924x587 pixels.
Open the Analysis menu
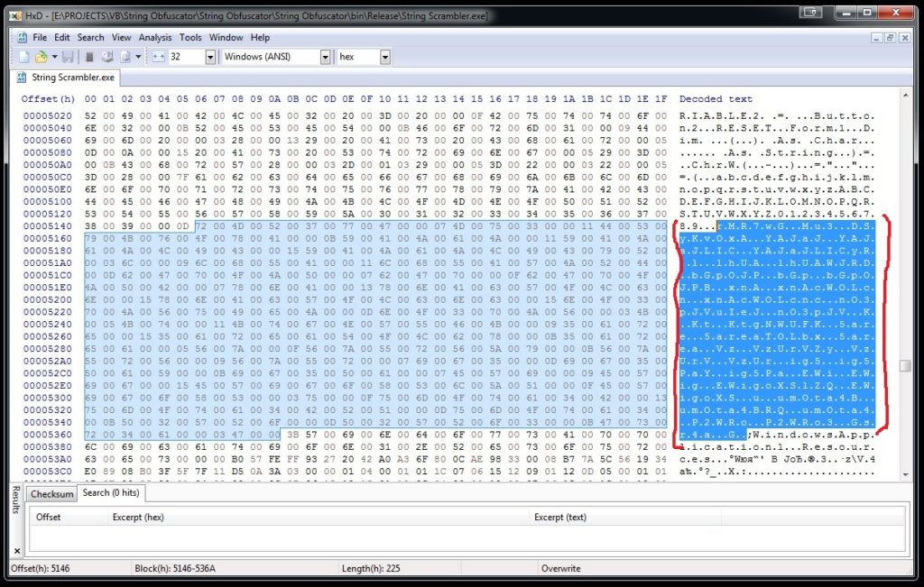click(x=155, y=38)
